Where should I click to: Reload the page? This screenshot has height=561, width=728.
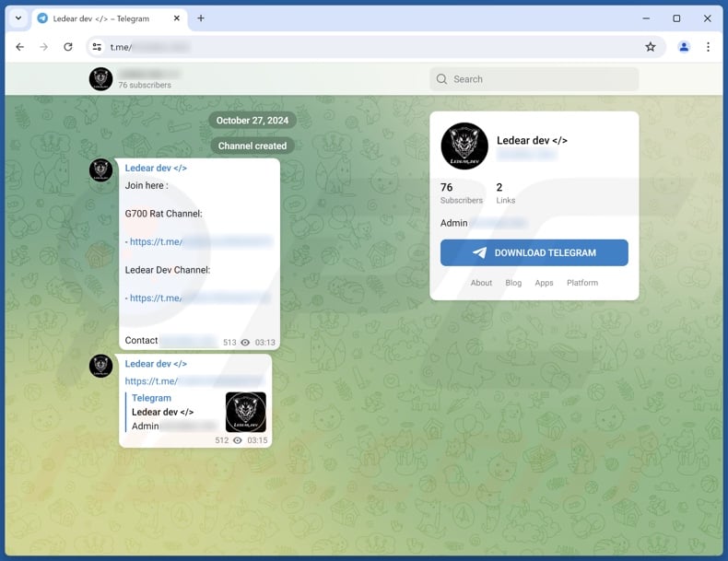point(68,47)
